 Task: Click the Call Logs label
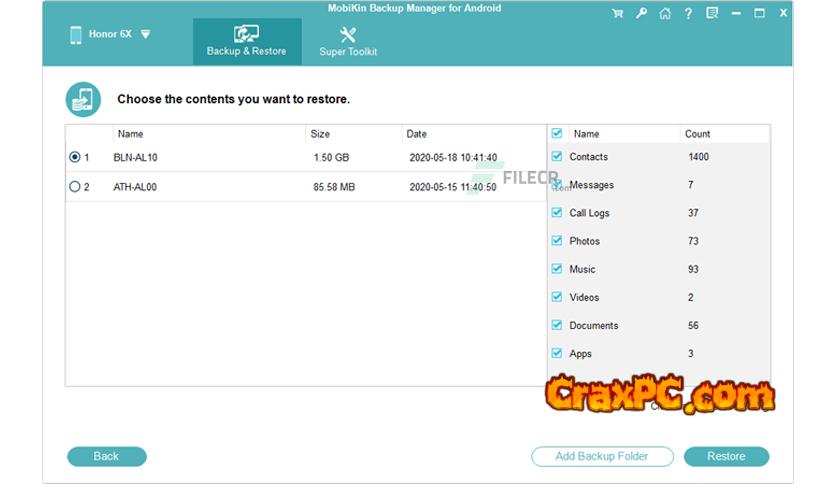coord(589,213)
